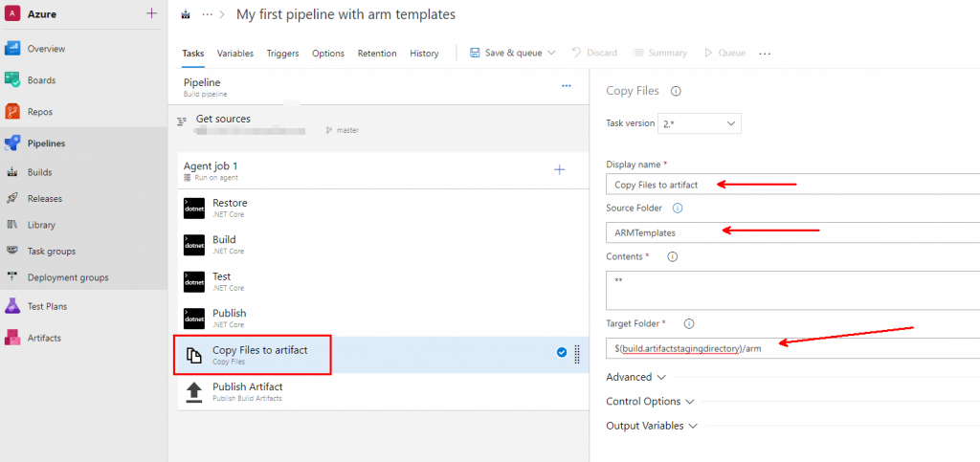The height and width of the screenshot is (462, 980).
Task: Click the Library icon in the sidebar
Action: tap(11, 225)
